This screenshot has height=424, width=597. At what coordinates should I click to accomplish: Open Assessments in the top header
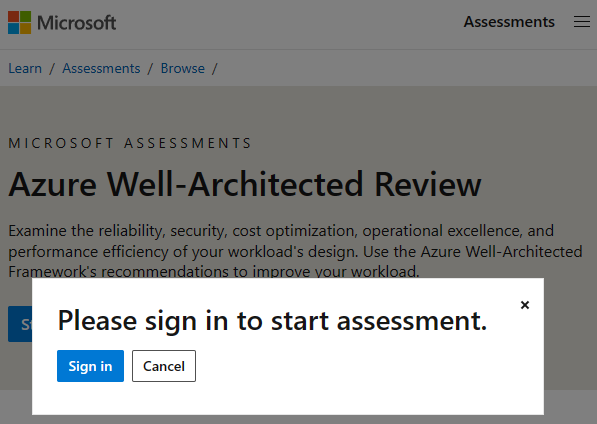[509, 22]
